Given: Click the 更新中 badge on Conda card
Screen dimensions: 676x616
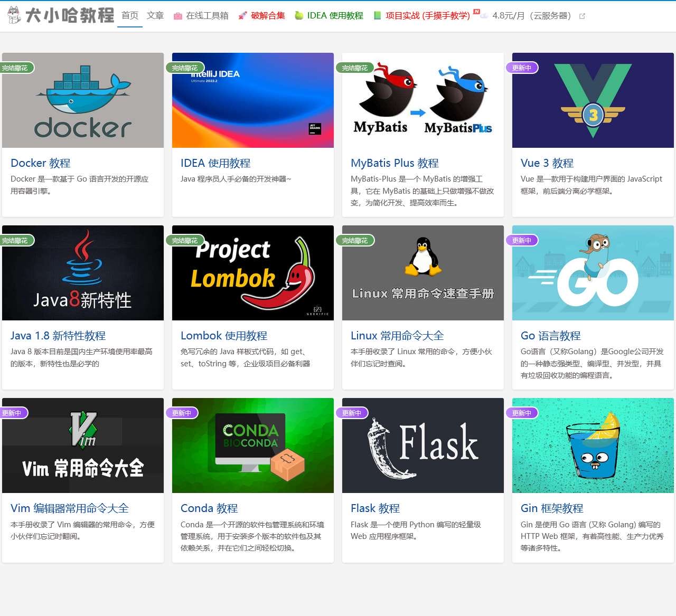Looking at the screenshot, I should click(x=182, y=413).
